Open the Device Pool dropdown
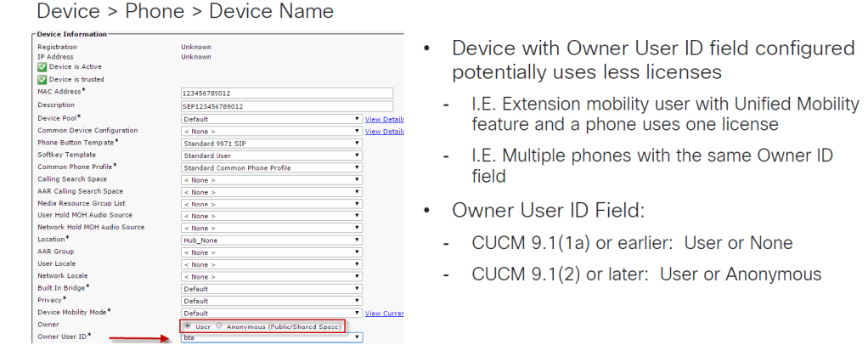Image resolution: width=868 pixels, height=362 pixels. tap(272, 119)
